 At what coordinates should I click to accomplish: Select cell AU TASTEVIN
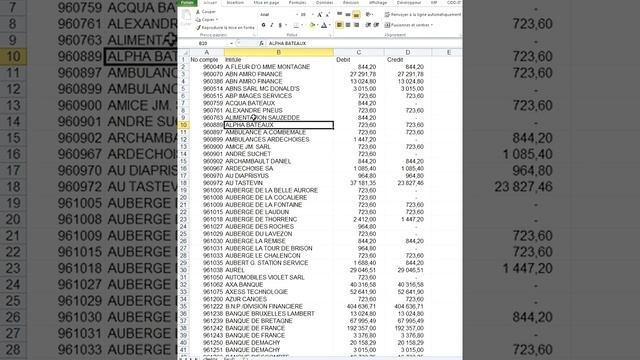click(279, 183)
